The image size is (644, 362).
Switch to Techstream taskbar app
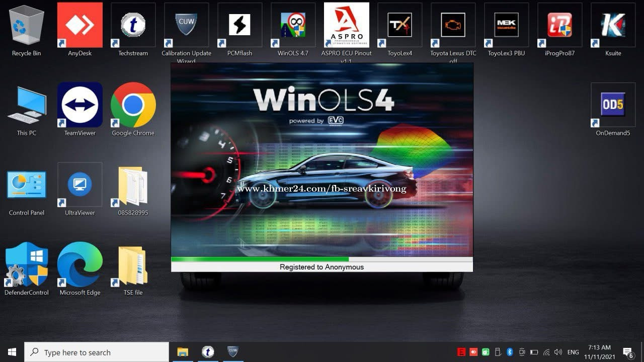pos(208,352)
